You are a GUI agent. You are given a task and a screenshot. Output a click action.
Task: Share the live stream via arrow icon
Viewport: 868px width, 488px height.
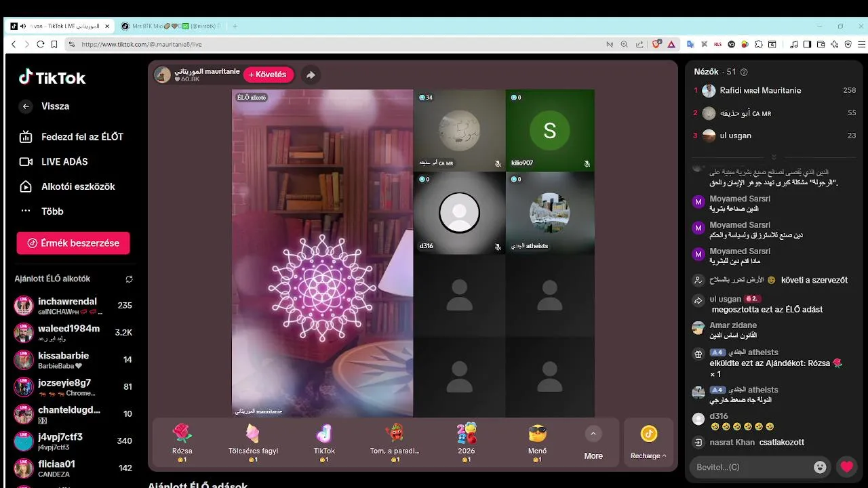311,75
